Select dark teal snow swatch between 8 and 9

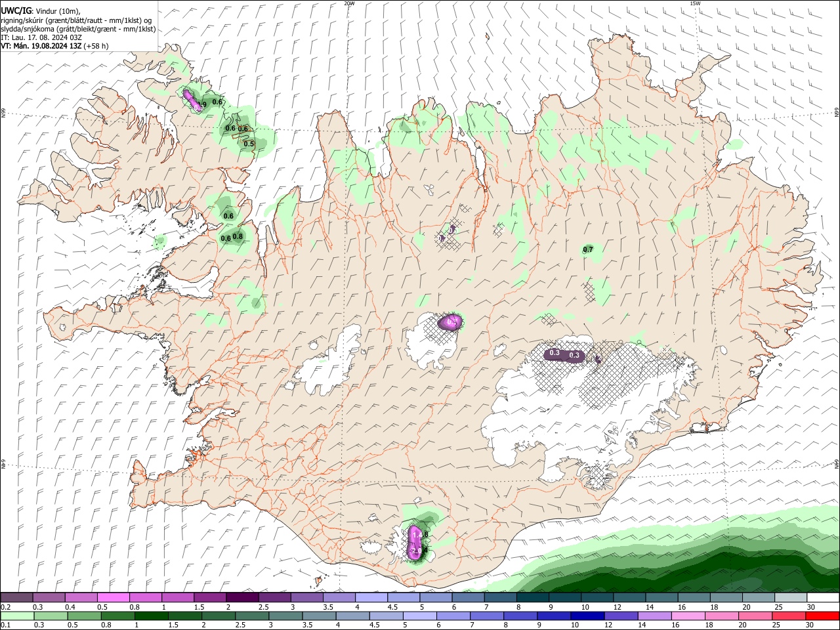(x=532, y=597)
